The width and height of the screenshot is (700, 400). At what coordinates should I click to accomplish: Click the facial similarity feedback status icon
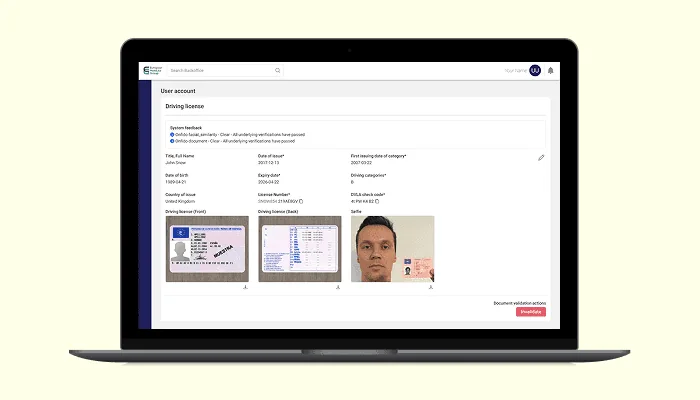coord(172,134)
